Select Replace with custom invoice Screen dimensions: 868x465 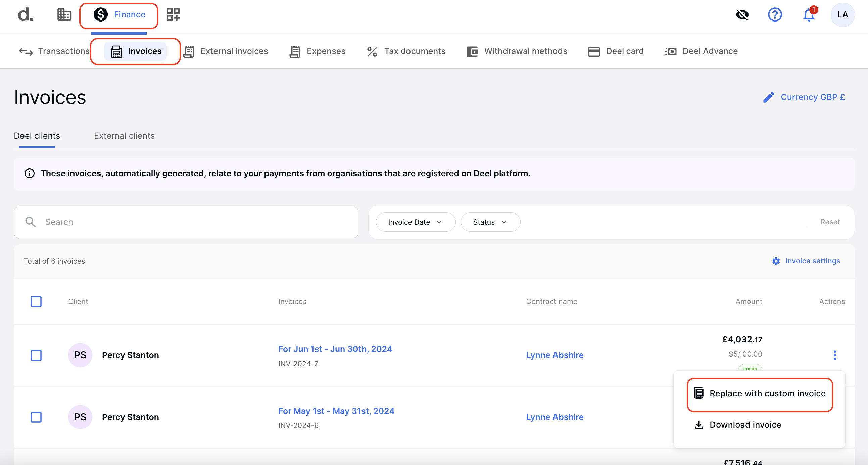760,394
